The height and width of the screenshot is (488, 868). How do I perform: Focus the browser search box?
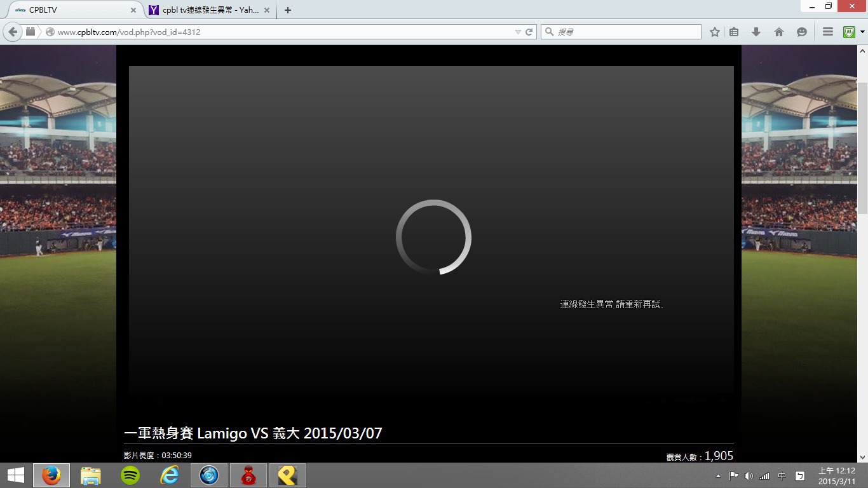(621, 32)
